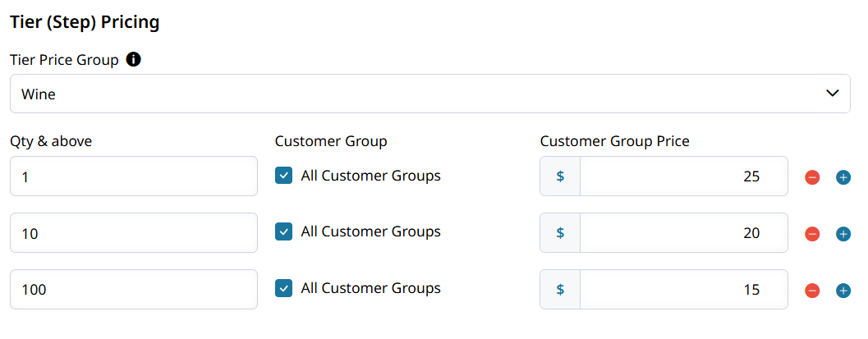Click the quantity field containing 1
This screenshot has height=339, width=868.
[134, 176]
